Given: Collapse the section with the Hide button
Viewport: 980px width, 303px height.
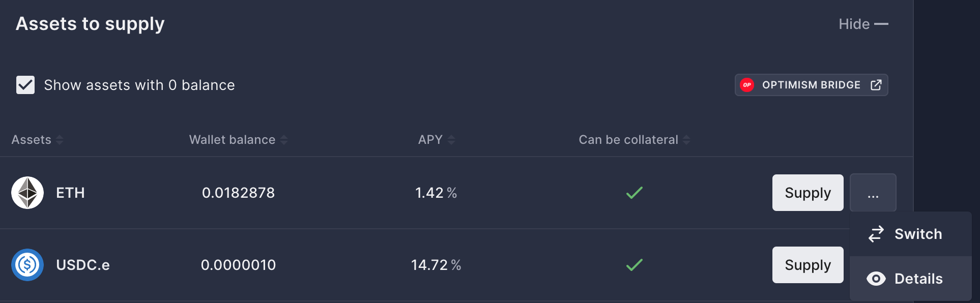Looking at the screenshot, I should pyautogui.click(x=863, y=24).
